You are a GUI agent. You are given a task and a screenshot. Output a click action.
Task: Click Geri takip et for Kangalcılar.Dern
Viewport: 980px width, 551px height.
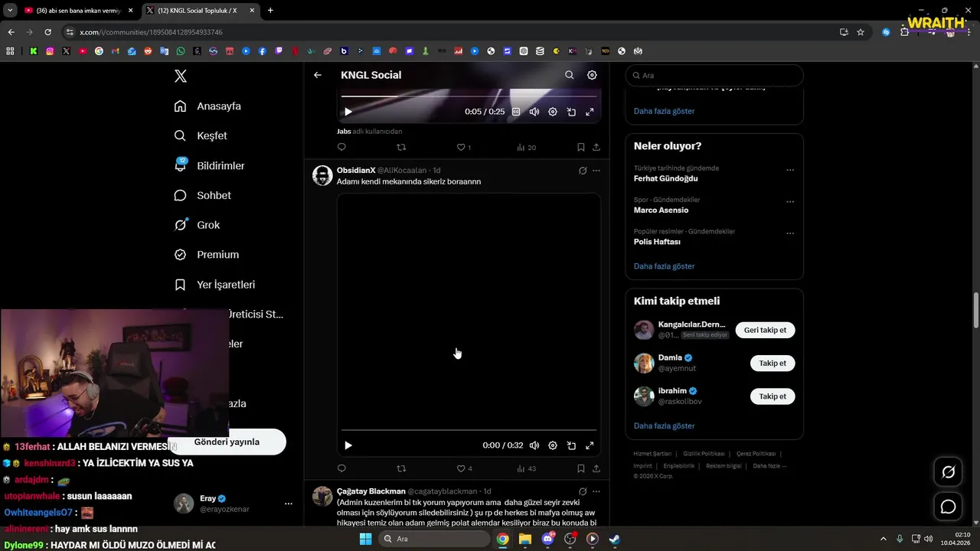(766, 330)
